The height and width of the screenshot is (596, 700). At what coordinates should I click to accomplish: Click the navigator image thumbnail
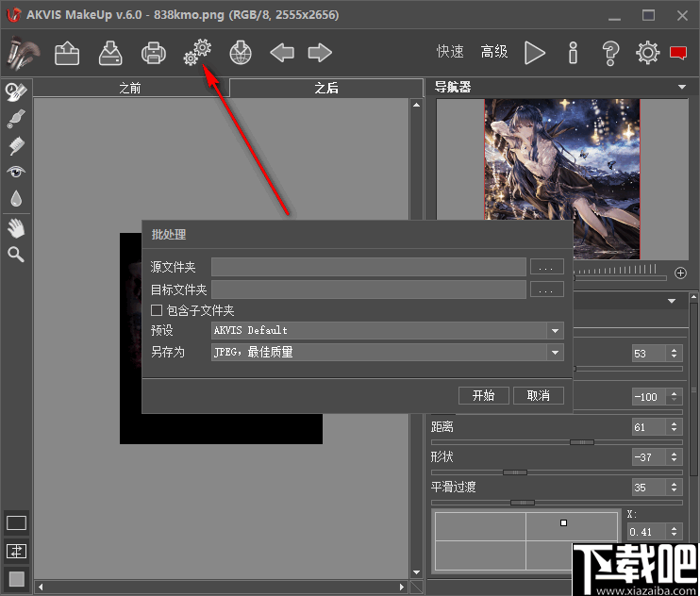click(562, 178)
